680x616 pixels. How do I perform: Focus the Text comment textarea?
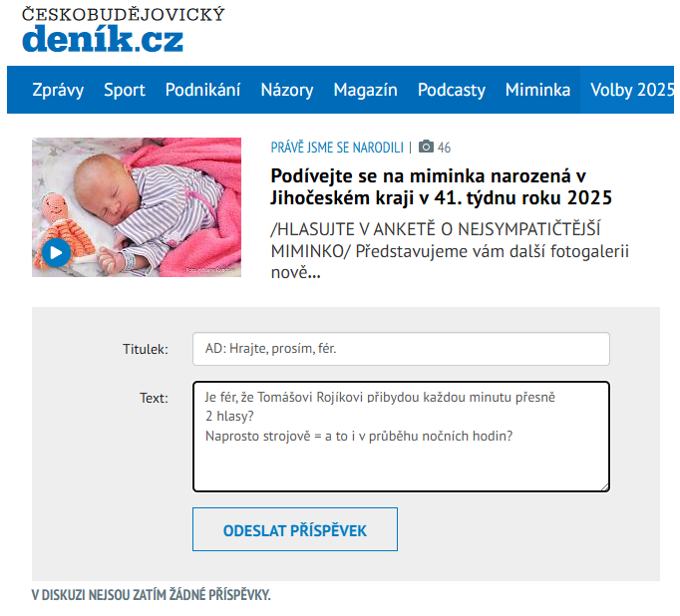401,437
